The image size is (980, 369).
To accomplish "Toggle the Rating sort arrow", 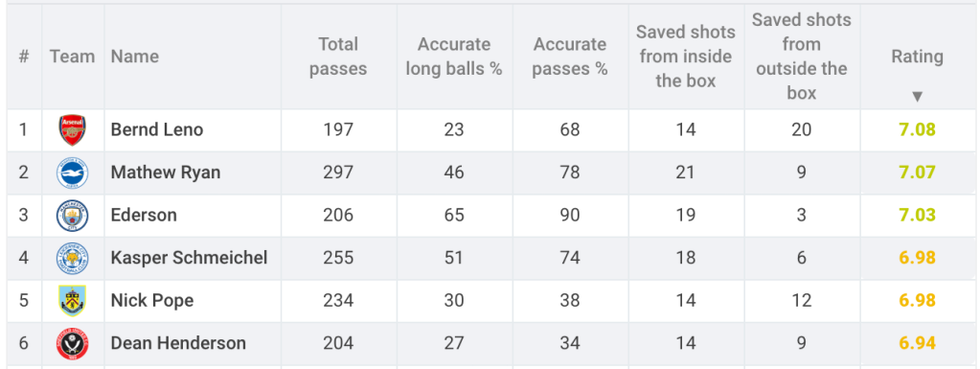I will click(x=917, y=96).
